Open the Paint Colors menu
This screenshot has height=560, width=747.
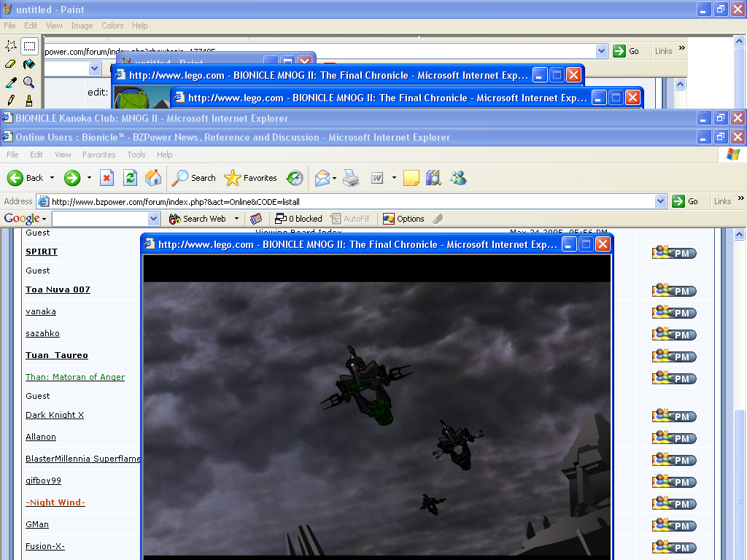[112, 26]
